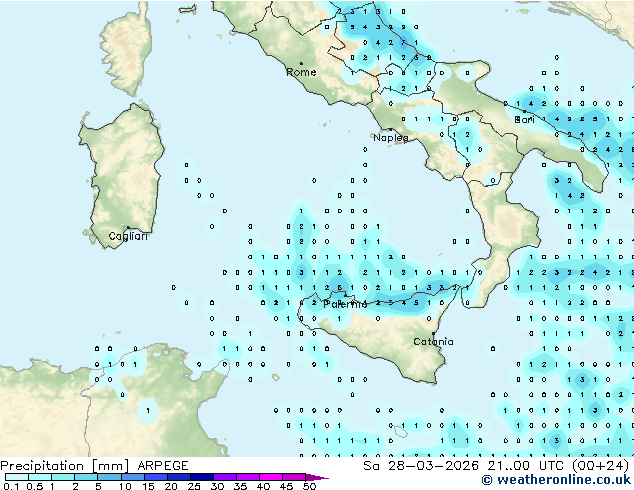
Task: Pick the 1–2 mm legend color swatch
Action: [x=63, y=477]
